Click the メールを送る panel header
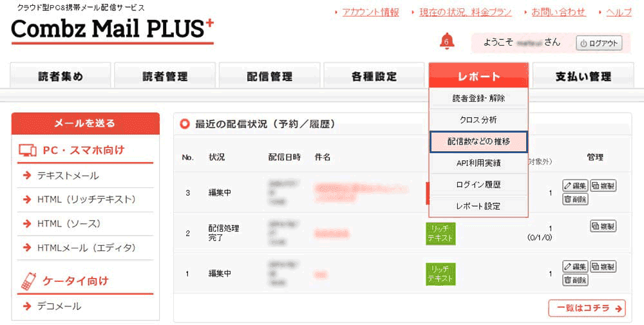This screenshot has height=325, width=644. pyautogui.click(x=86, y=124)
